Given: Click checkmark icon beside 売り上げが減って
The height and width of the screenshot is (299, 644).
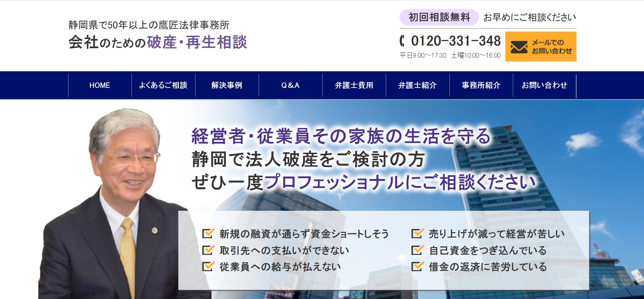Looking at the screenshot, I should point(417,233).
